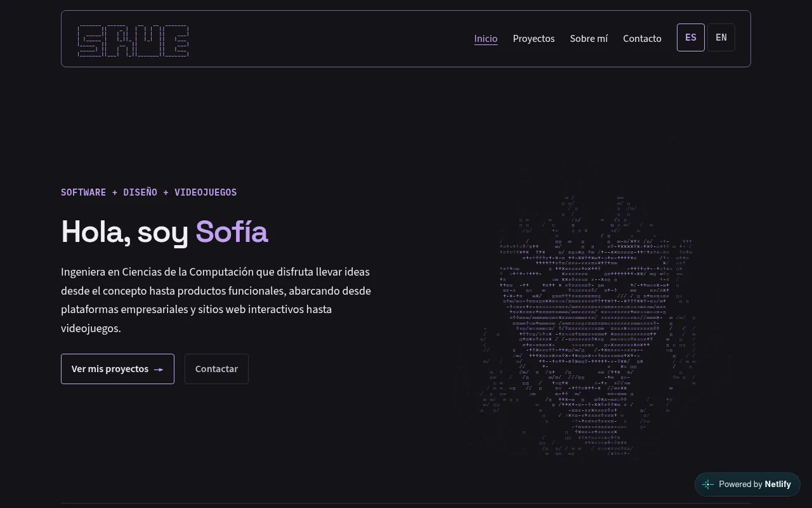
Task: Click the Netlify logo icon in badge
Action: pos(708,485)
